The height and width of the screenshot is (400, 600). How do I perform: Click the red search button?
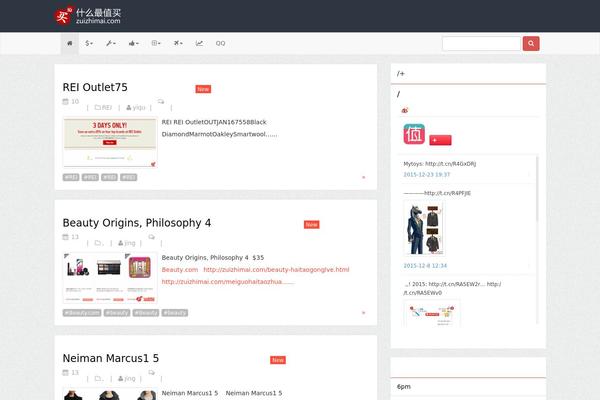pyautogui.click(x=531, y=43)
